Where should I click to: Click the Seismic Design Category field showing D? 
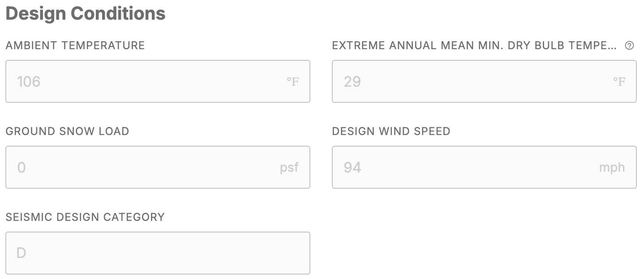[158, 253]
